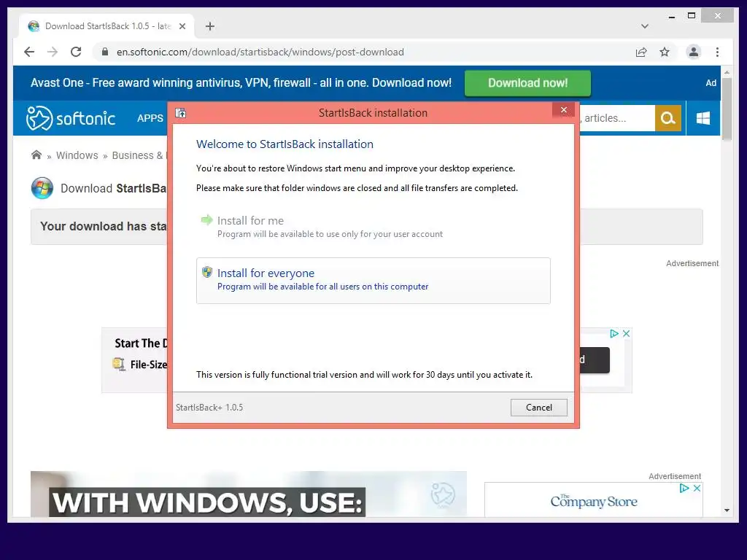Viewport: 747px width, 560px height.
Task: Click the scrollbar down arrow
Action: click(727, 510)
